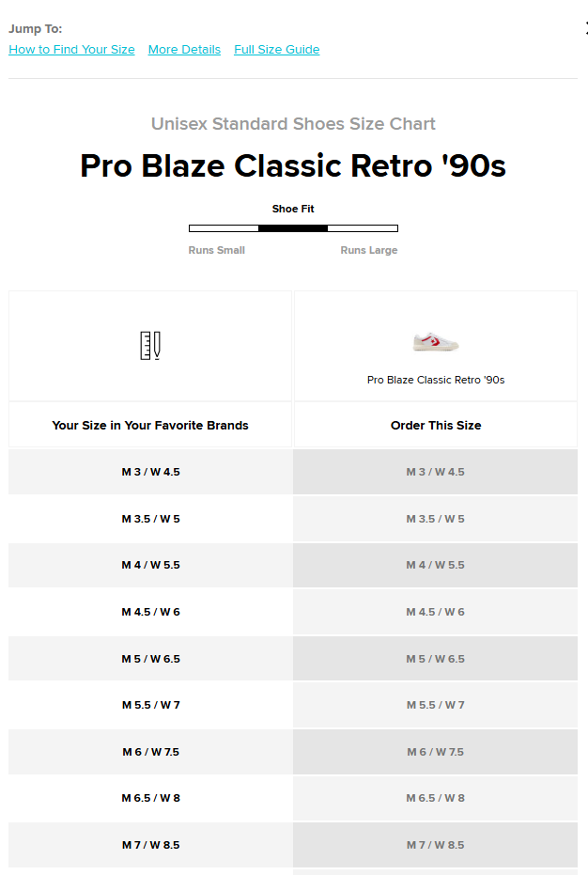Select size M 4.5 / W 6 row
This screenshot has height=875, width=588.
tap(149, 612)
